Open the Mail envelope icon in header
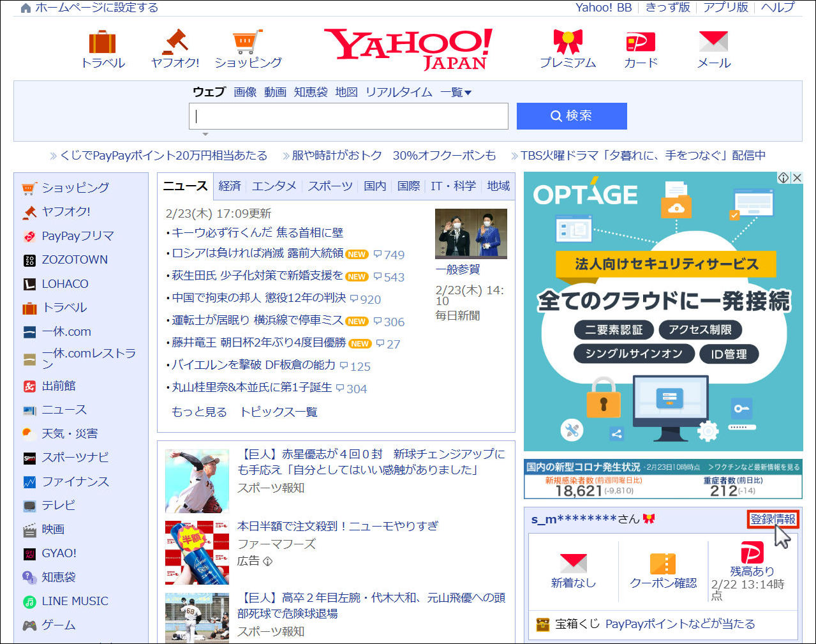This screenshot has width=816, height=644. [713, 42]
